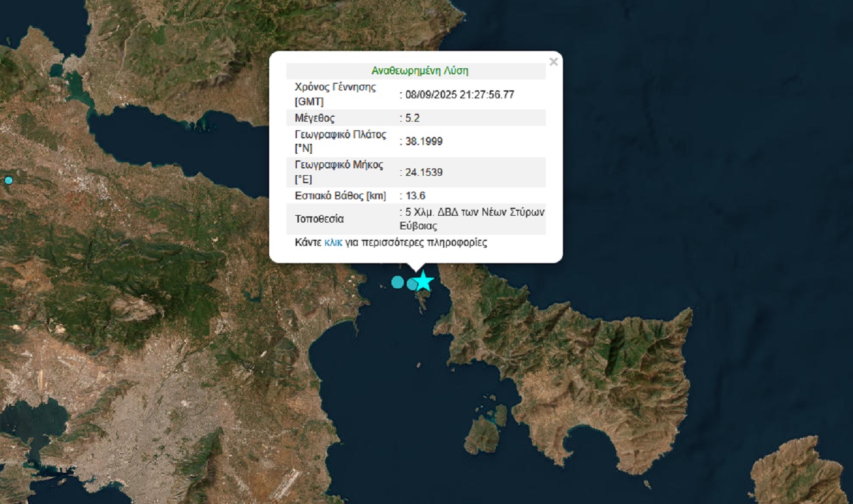Click the 'Εστιακό Βάθος [km]' label
Viewport: 853px width, 504px height.
[340, 195]
